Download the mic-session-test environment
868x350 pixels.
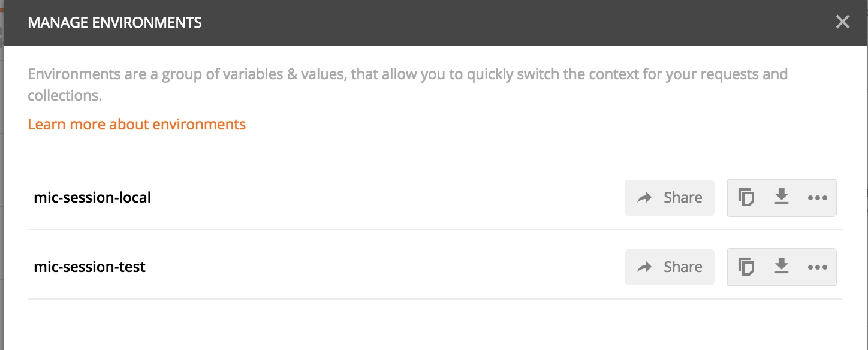(x=781, y=266)
